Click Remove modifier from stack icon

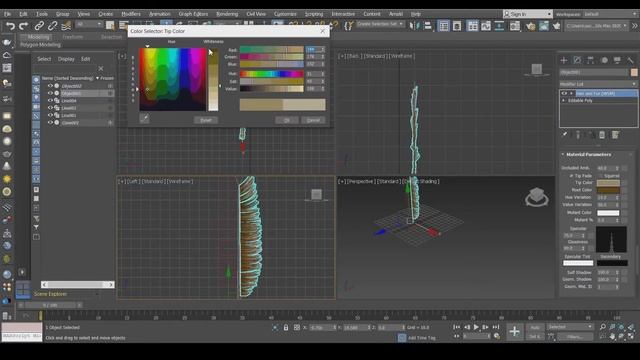click(602, 135)
